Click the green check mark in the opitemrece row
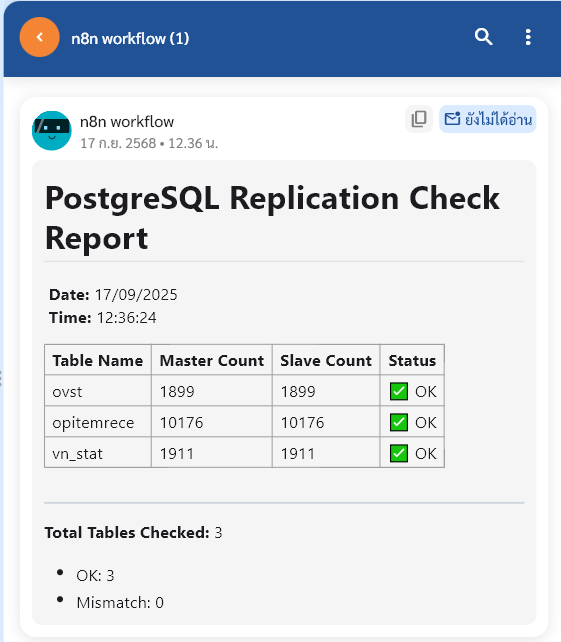Screen dimensions: 561x642 tap(399, 423)
